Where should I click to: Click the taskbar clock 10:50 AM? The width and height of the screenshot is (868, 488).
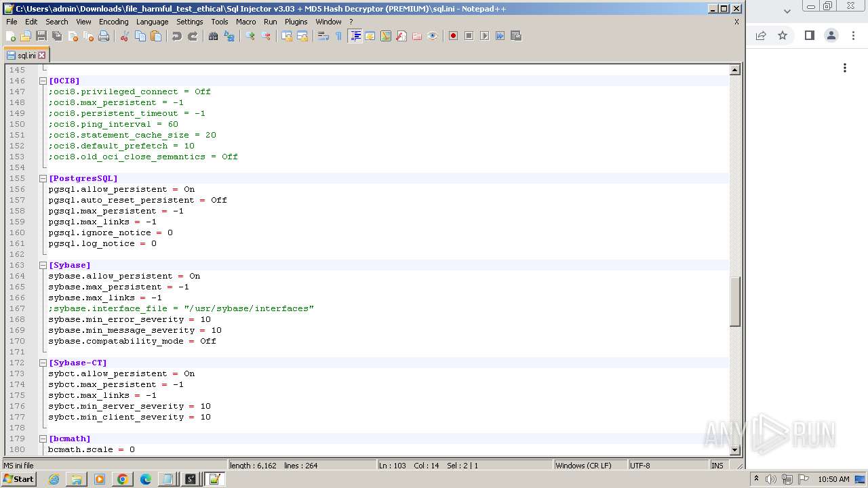(833, 479)
